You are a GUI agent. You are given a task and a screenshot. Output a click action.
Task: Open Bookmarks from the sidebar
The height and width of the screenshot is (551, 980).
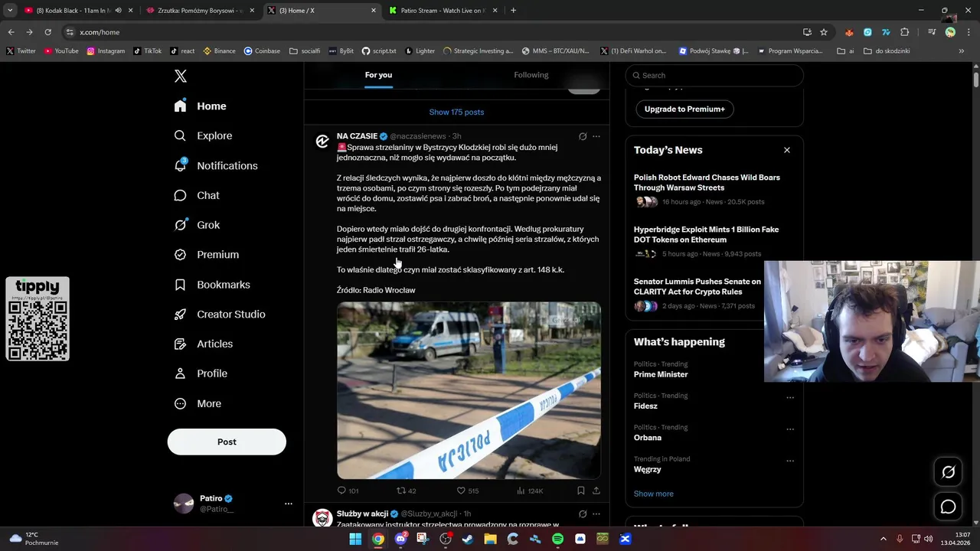(212, 285)
